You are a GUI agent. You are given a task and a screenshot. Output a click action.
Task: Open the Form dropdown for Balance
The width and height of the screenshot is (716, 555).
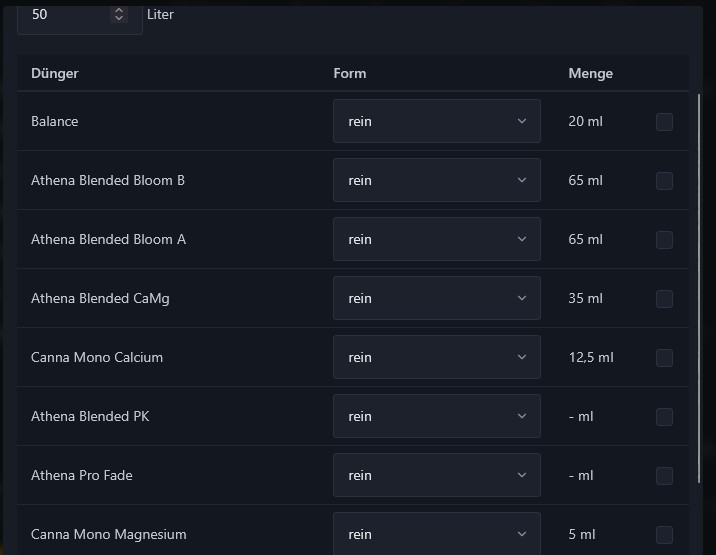436,121
